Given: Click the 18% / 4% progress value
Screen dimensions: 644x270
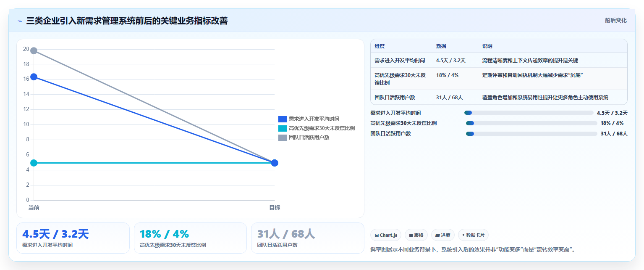Looking at the screenshot, I should (612, 123).
